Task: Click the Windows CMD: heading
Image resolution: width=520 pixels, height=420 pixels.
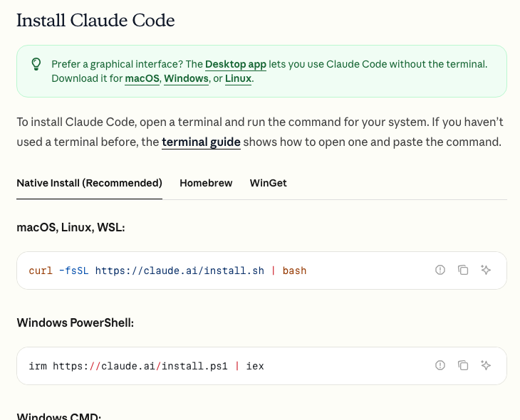Action: pos(58,416)
